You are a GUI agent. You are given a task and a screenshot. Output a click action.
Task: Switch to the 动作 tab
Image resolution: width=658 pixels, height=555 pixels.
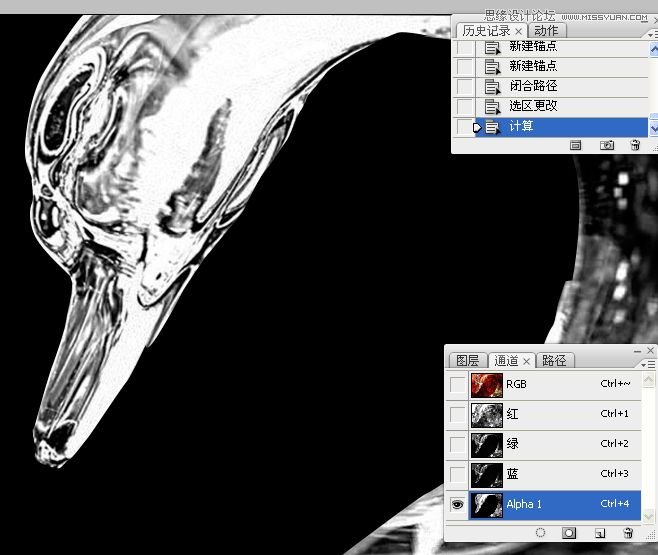coord(546,31)
